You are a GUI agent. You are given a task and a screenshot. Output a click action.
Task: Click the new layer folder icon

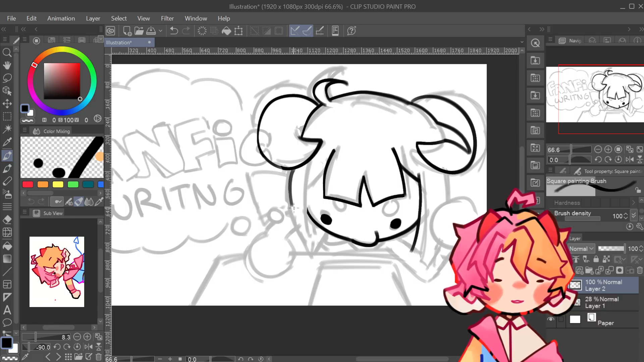click(589, 270)
